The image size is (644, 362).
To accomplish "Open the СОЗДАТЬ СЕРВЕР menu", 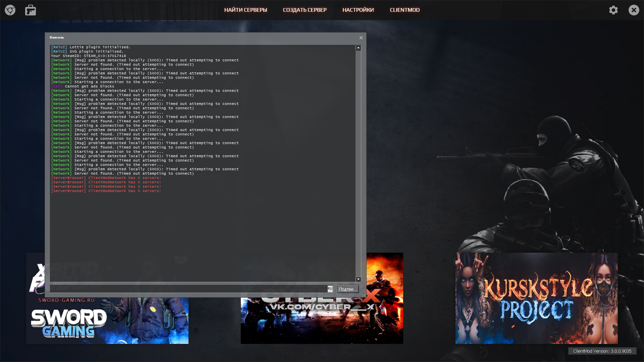I will (x=305, y=10).
